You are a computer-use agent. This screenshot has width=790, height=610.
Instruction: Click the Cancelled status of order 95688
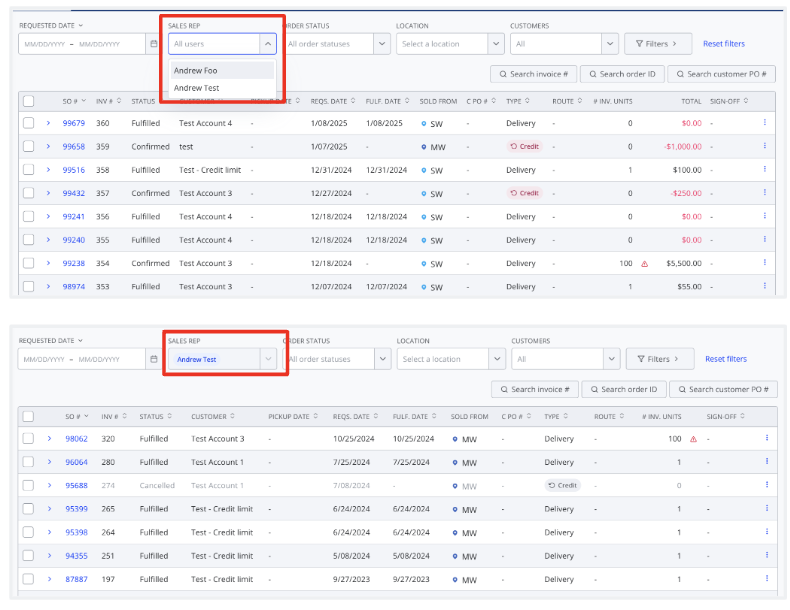click(157, 486)
